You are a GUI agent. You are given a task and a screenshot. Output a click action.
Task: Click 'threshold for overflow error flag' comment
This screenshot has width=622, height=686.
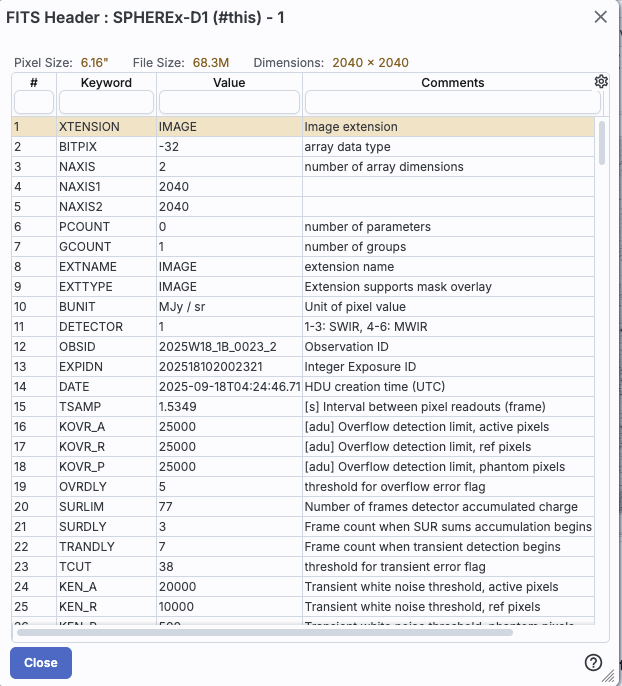click(x=448, y=487)
